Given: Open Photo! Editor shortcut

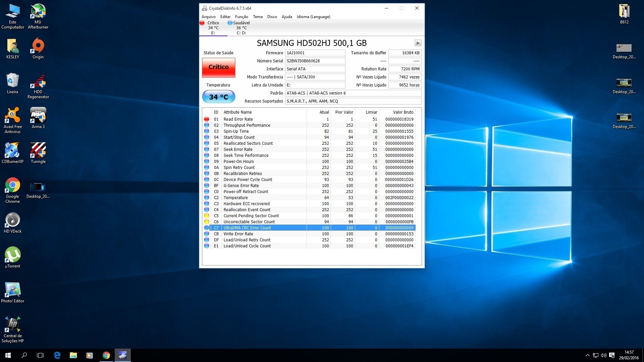Looking at the screenshot, I should (x=13, y=292).
